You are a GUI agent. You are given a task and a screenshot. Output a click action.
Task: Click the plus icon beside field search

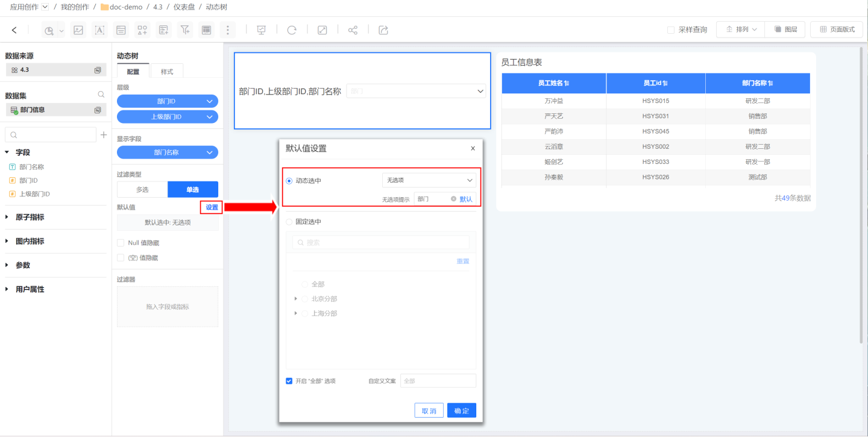pos(103,135)
